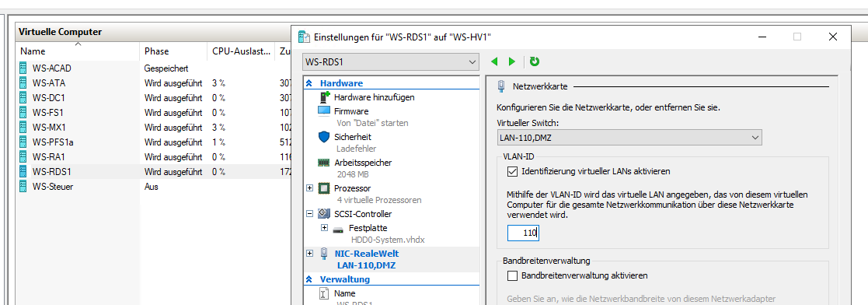Viewport: 868px width, 305px height.
Task: Sort list by Name column header
Action: tap(78, 51)
